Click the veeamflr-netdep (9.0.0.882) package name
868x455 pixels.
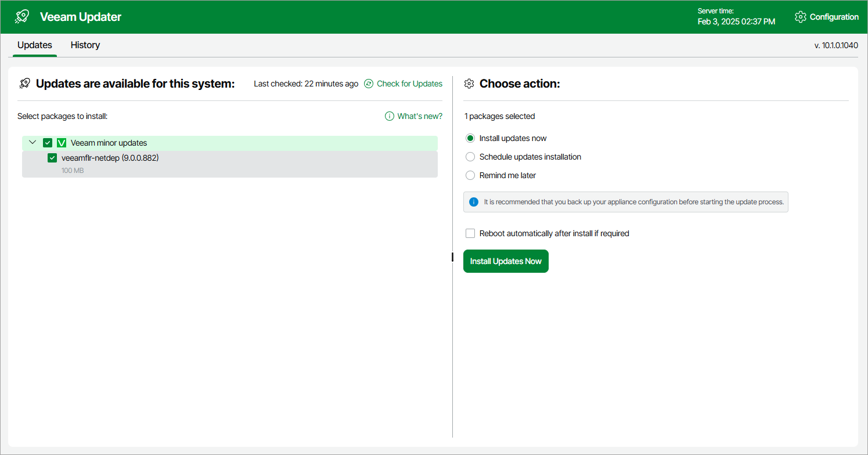coord(110,158)
